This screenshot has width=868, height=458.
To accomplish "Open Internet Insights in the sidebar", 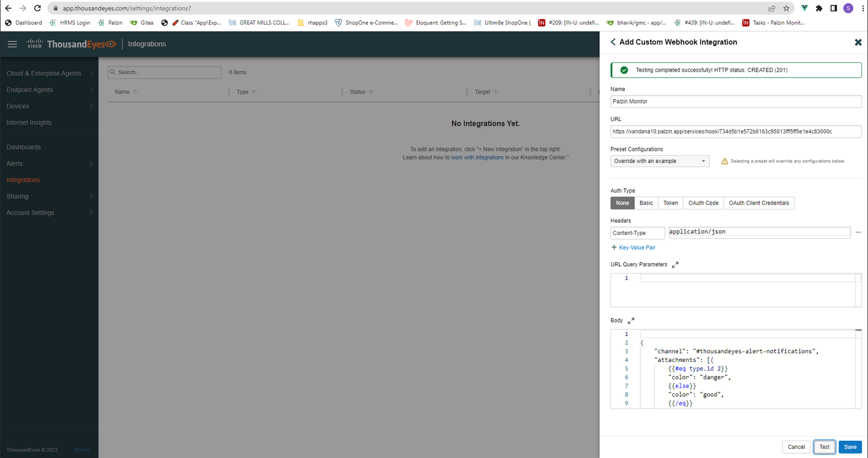I will tap(29, 123).
